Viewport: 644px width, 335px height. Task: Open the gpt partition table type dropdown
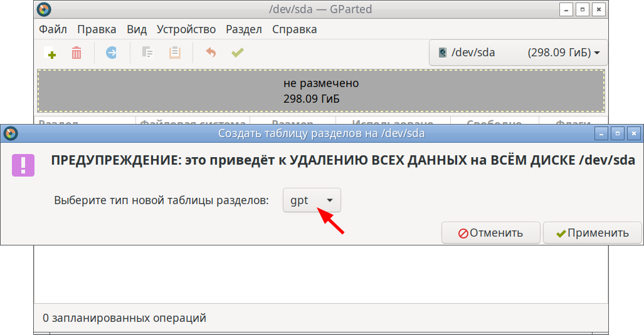click(x=312, y=200)
